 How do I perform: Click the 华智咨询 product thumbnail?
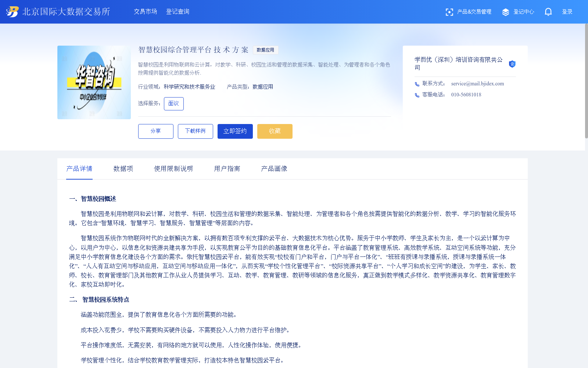94,82
